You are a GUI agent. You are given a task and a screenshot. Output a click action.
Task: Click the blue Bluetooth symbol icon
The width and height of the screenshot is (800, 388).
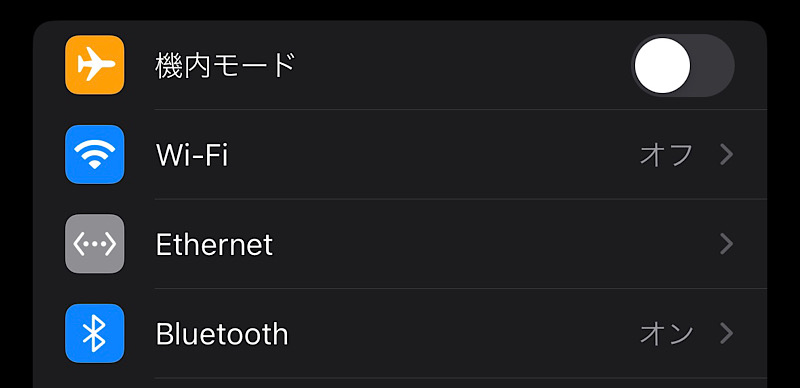(94, 333)
